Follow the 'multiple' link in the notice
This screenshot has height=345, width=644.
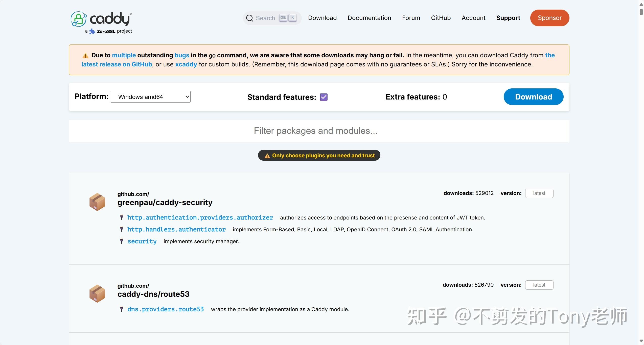[124, 55]
